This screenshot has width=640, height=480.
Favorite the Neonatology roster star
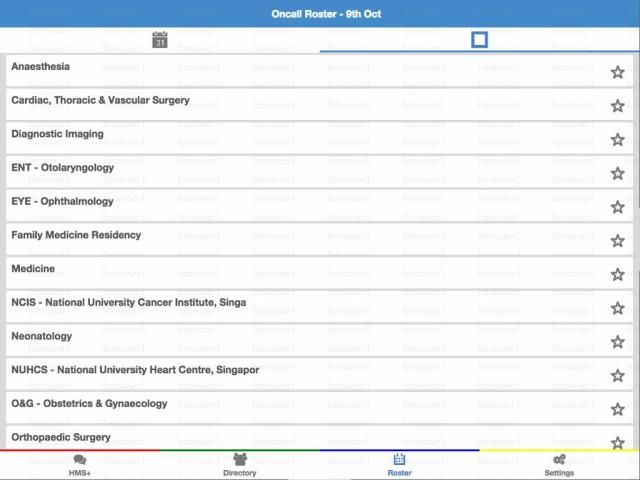(x=617, y=342)
